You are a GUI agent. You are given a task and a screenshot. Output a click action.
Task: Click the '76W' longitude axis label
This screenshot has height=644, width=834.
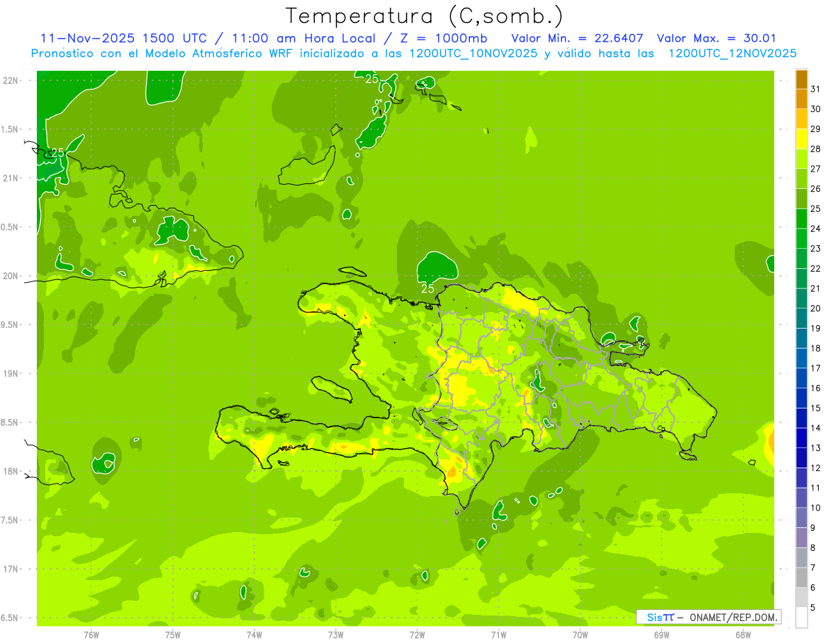[91, 634]
